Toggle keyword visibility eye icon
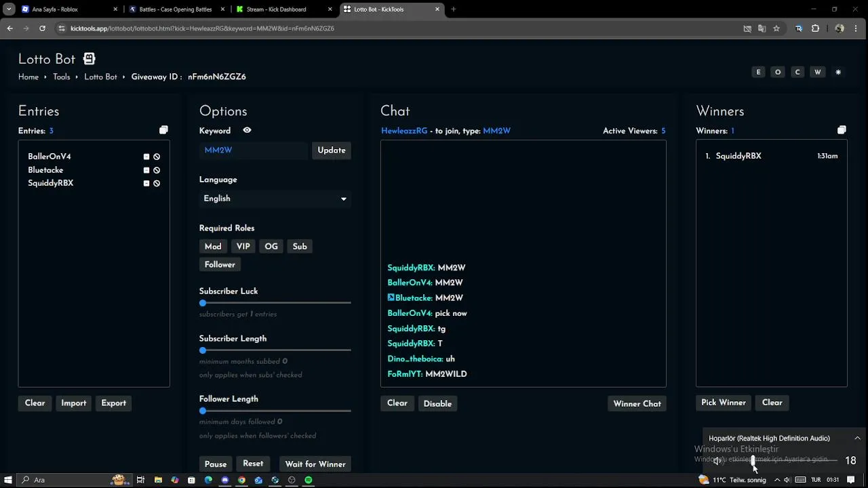The image size is (868, 488). tap(247, 130)
